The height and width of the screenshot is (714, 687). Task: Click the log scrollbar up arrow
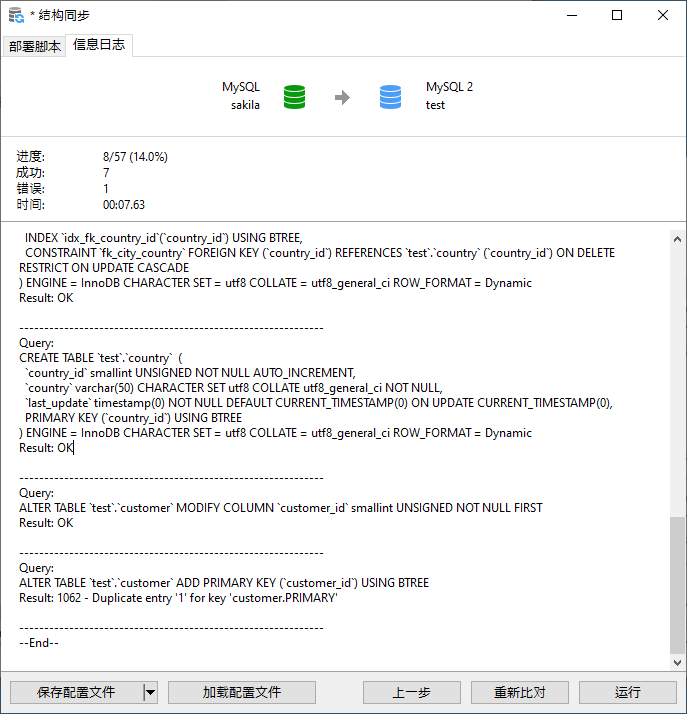tap(677, 239)
